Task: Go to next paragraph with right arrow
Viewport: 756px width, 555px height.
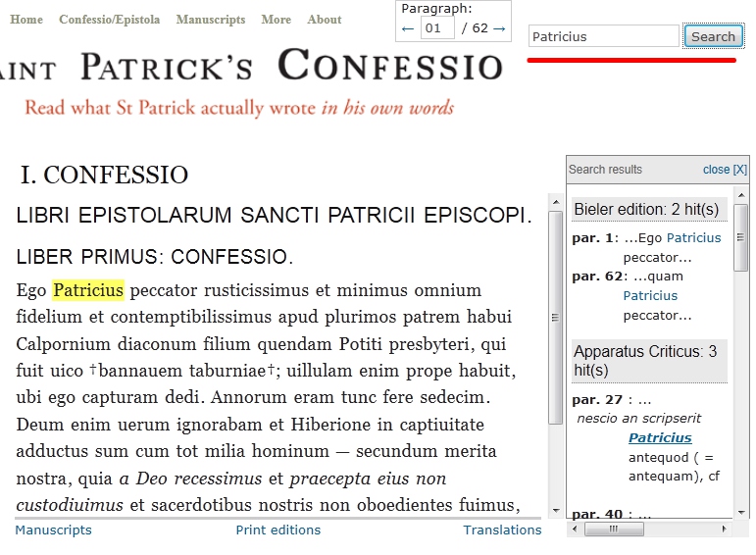Action: (499, 29)
